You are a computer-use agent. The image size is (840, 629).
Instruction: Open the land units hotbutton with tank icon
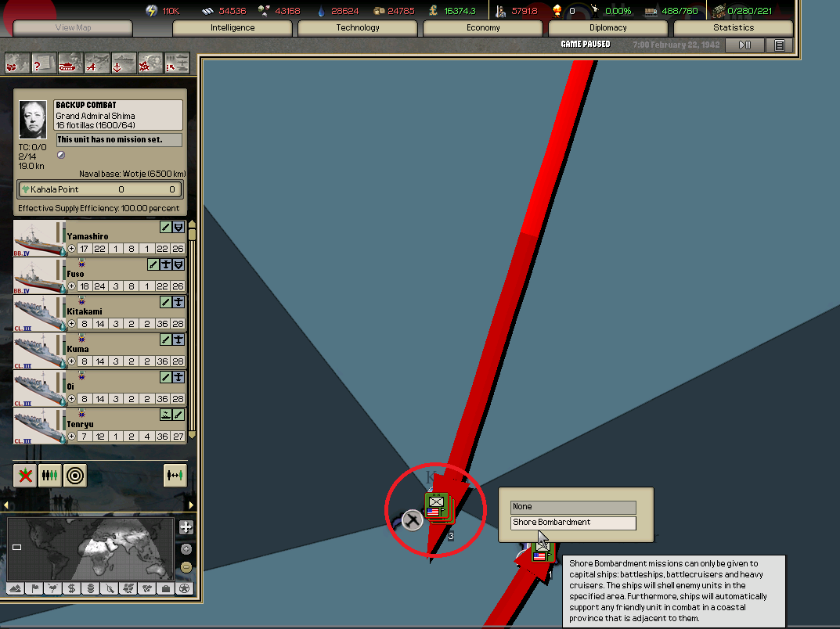[x=70, y=62]
